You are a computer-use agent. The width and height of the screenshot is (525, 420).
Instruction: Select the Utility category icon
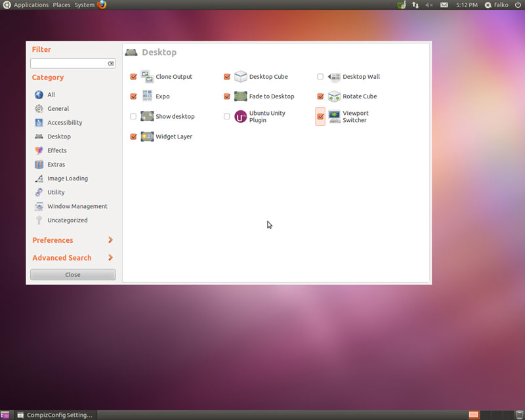[x=39, y=192]
